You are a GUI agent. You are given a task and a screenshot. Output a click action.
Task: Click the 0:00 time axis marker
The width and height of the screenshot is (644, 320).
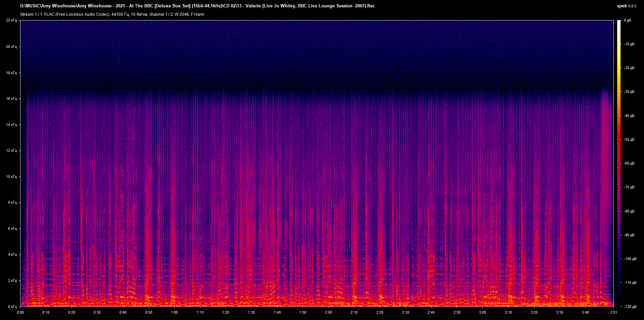(20, 312)
